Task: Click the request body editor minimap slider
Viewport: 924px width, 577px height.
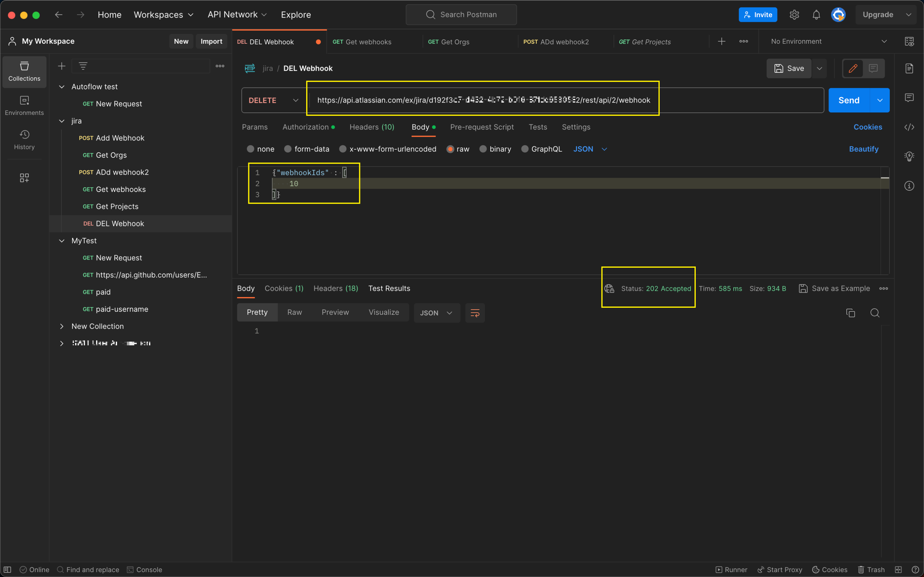Action: click(885, 178)
